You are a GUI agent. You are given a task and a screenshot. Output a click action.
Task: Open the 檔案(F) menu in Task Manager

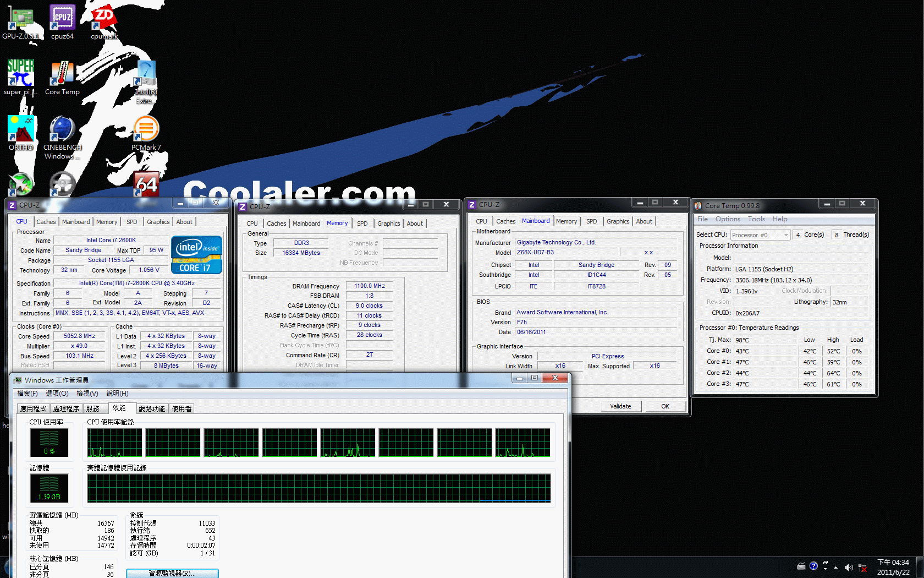point(28,394)
